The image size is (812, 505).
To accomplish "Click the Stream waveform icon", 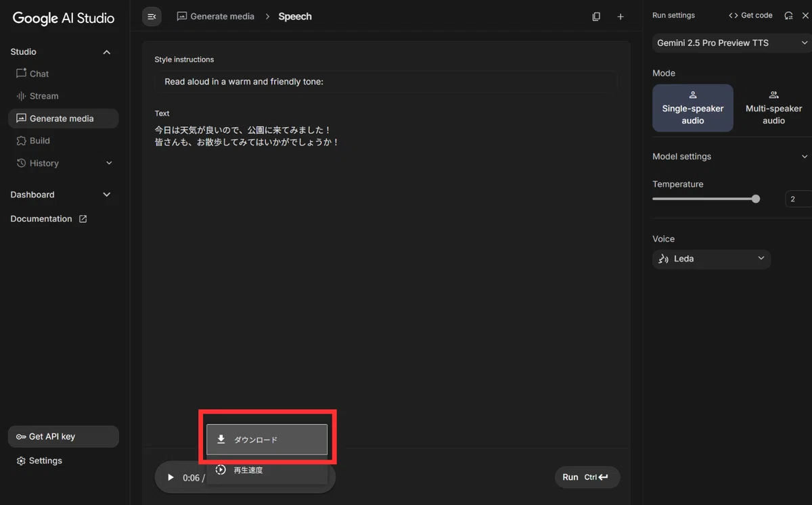I will coord(21,96).
